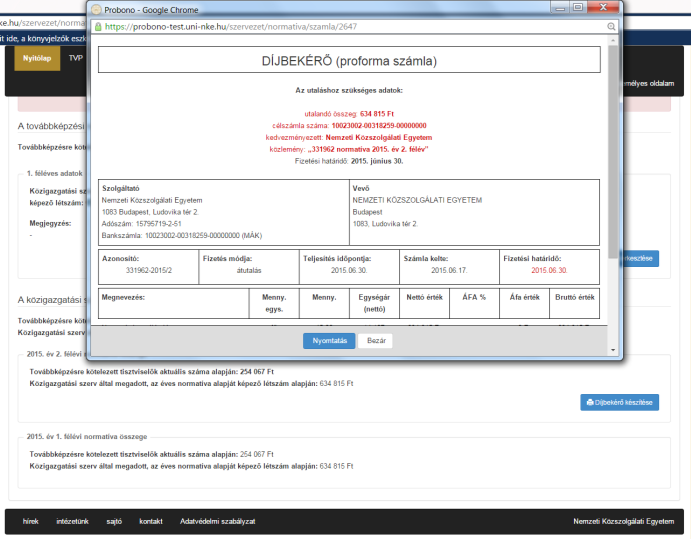Click the Egységár (nettó) column header
The height and width of the screenshot is (539, 691).
point(374,303)
